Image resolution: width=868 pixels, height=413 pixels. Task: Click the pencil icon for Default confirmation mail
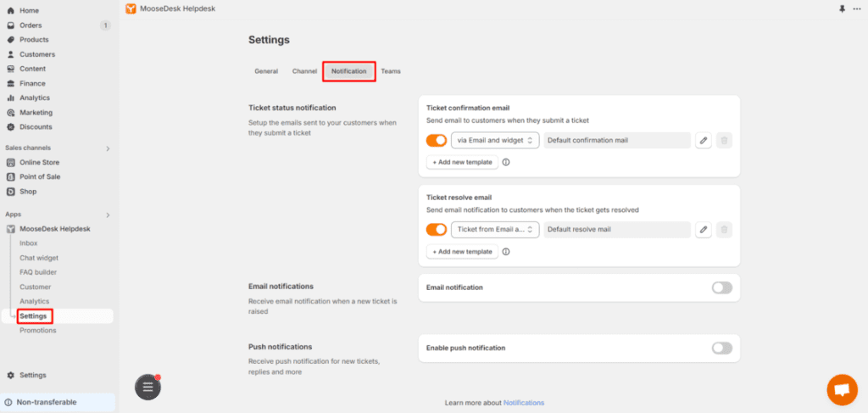click(x=703, y=141)
